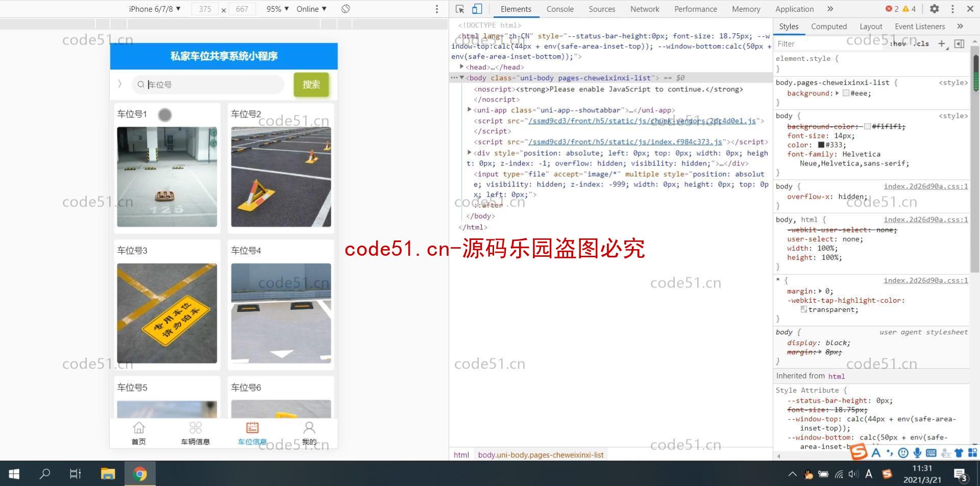The image size is (980, 486).
Task: Open DevTools customize three-dot menu
Action: 952,9
